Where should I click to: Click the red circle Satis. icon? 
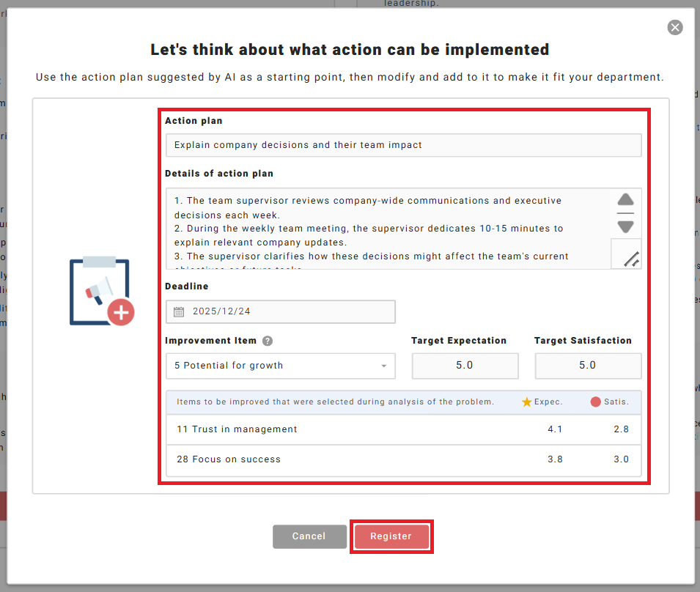[x=595, y=402]
